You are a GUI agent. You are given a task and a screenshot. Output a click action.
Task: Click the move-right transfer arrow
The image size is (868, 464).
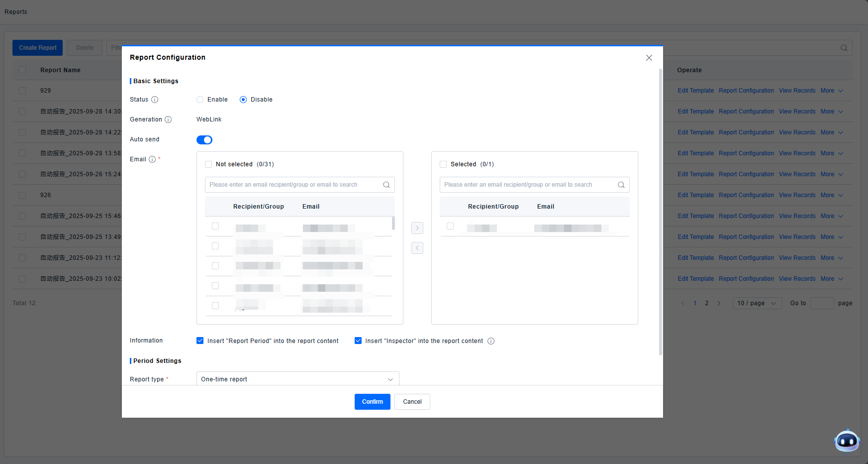[417, 228]
